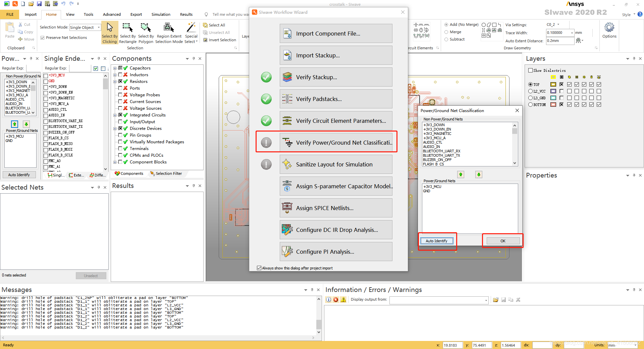Open Assign S-parameter Capacitor Model step
Image resolution: width=644 pixels, height=349 pixels.
pos(336,186)
